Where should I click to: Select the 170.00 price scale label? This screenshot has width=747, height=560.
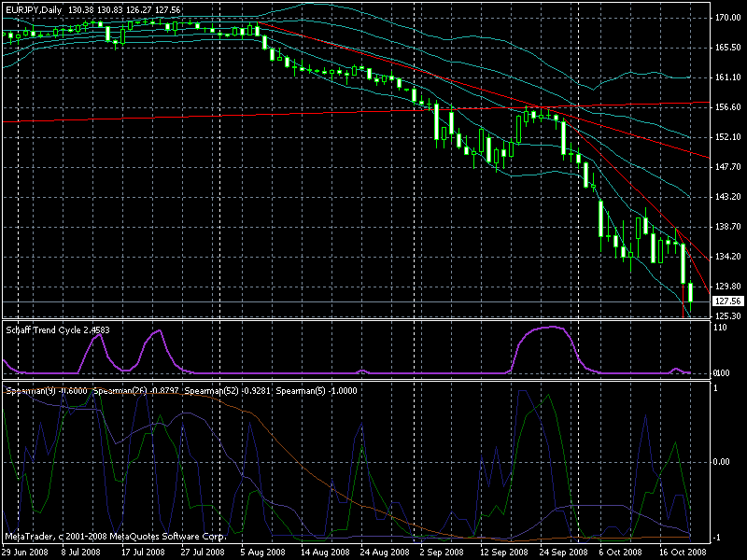coord(728,18)
